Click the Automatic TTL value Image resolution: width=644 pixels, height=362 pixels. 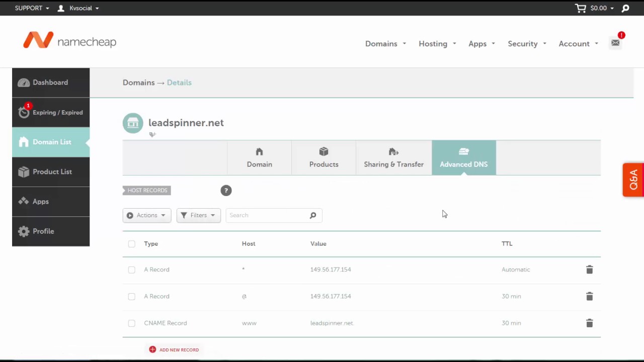click(516, 269)
